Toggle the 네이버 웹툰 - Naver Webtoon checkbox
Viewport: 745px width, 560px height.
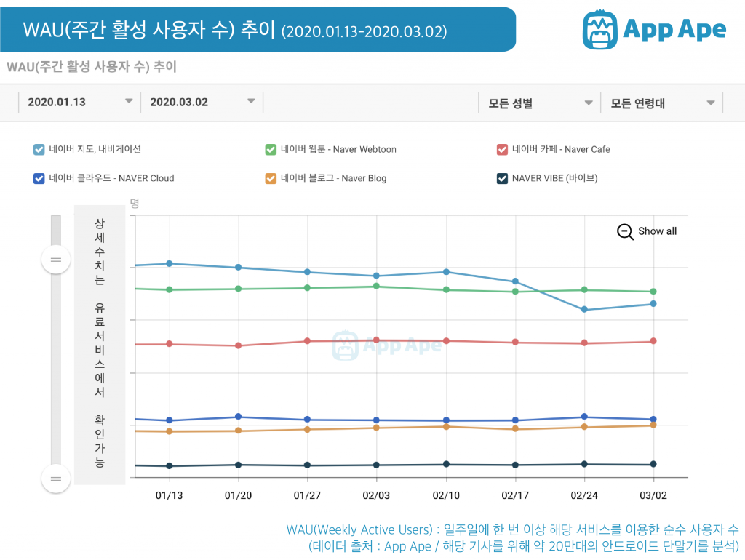point(271,149)
